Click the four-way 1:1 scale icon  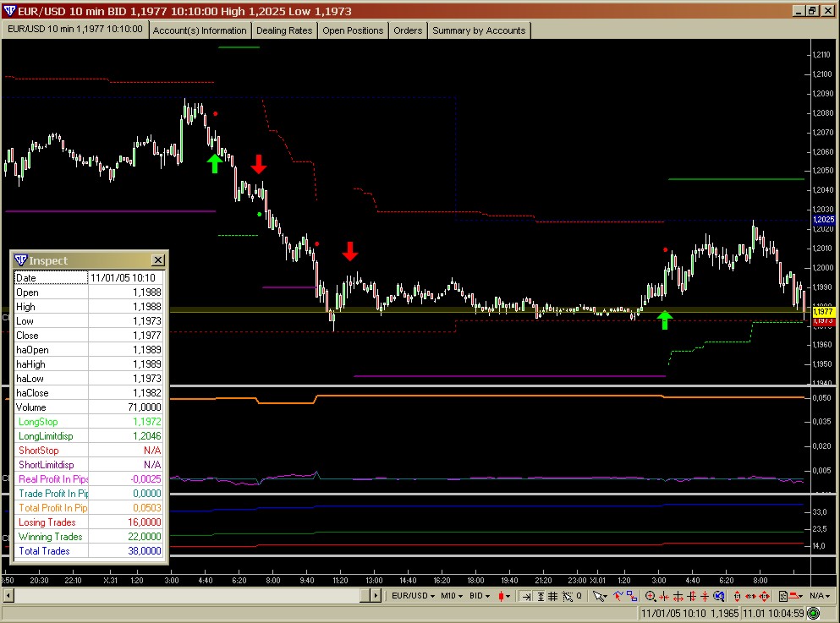pyautogui.click(x=765, y=596)
